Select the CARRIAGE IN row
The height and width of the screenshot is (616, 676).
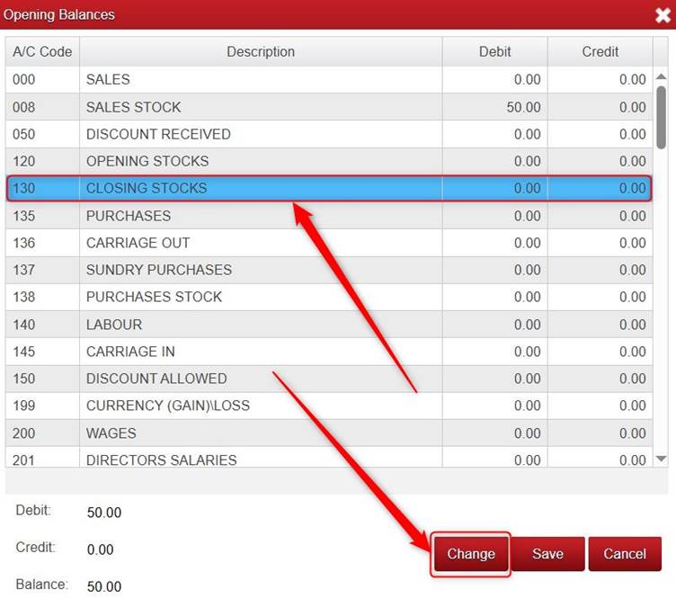click(329, 352)
